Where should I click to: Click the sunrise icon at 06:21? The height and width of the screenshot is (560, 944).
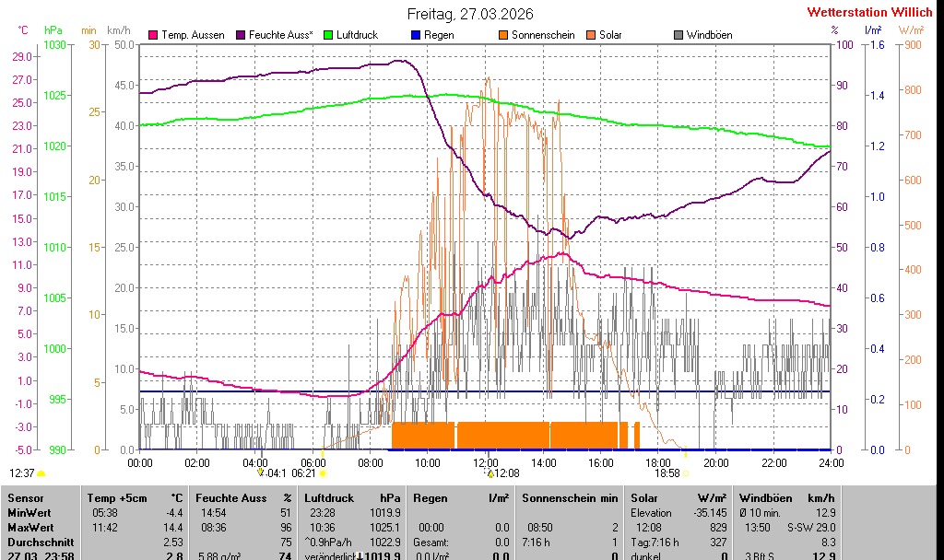pyautogui.click(x=322, y=472)
